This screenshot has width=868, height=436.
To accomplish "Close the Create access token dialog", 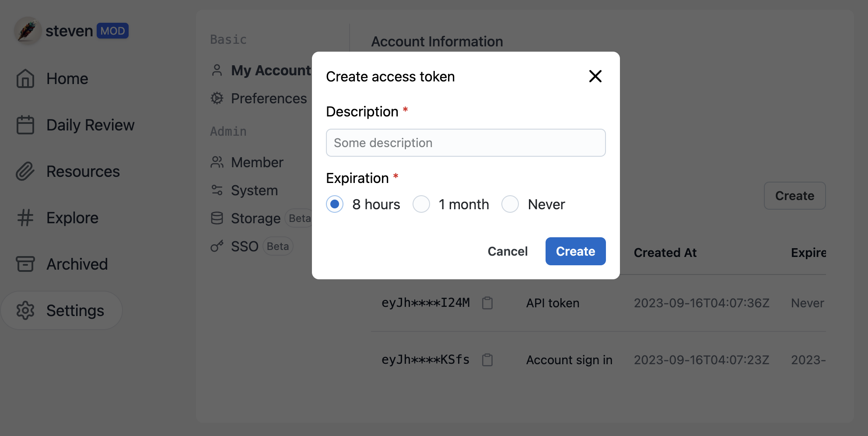I will tap(595, 77).
